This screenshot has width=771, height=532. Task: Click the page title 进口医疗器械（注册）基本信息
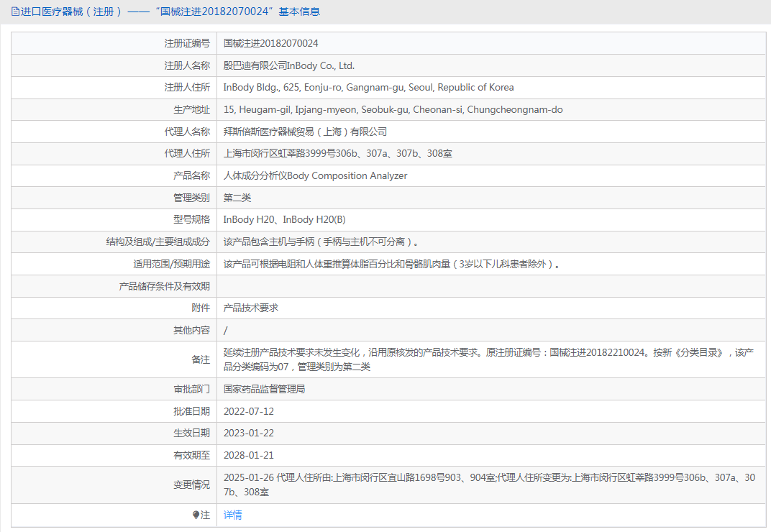[x=170, y=12]
